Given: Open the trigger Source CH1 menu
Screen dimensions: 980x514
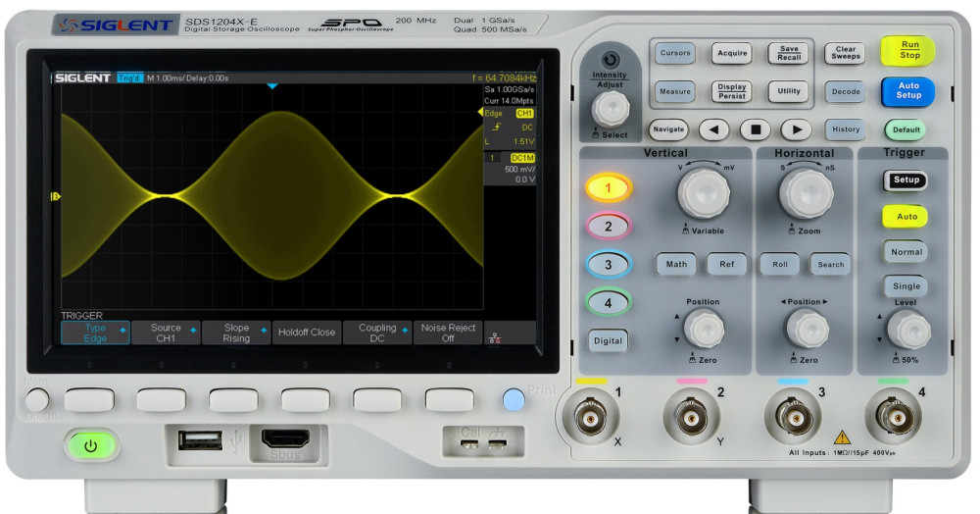Looking at the screenshot, I should coord(166,333).
